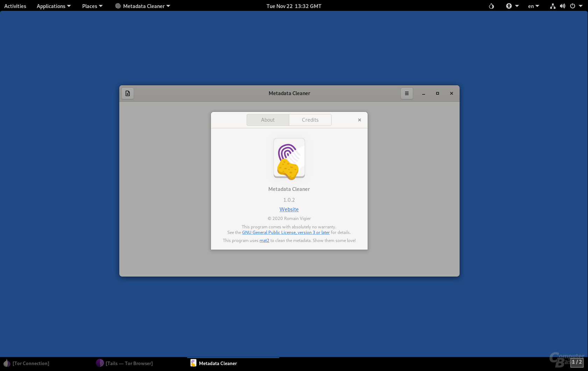Expand the Places menu
The width and height of the screenshot is (588, 371).
(x=92, y=6)
